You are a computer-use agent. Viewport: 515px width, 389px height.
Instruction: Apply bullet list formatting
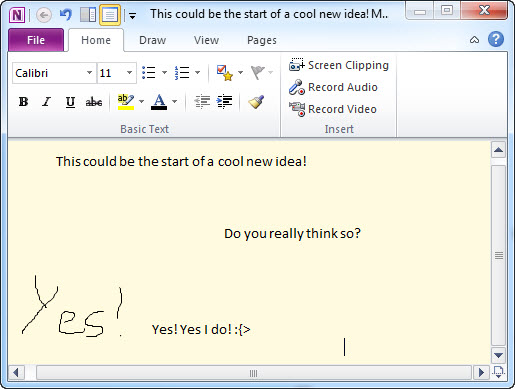[x=149, y=72]
